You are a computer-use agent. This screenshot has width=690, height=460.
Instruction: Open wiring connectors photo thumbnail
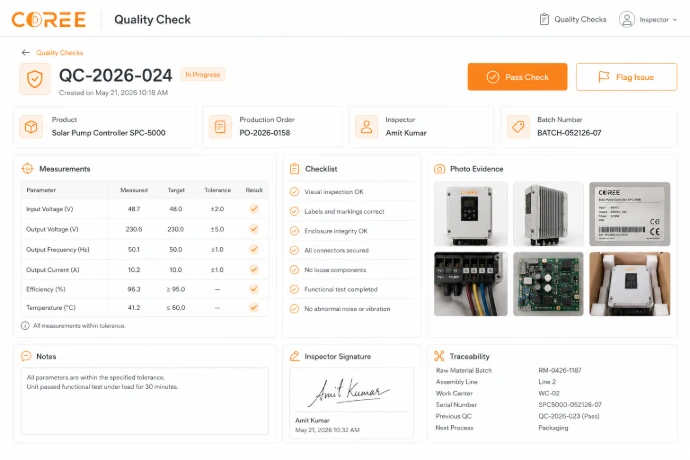point(470,284)
